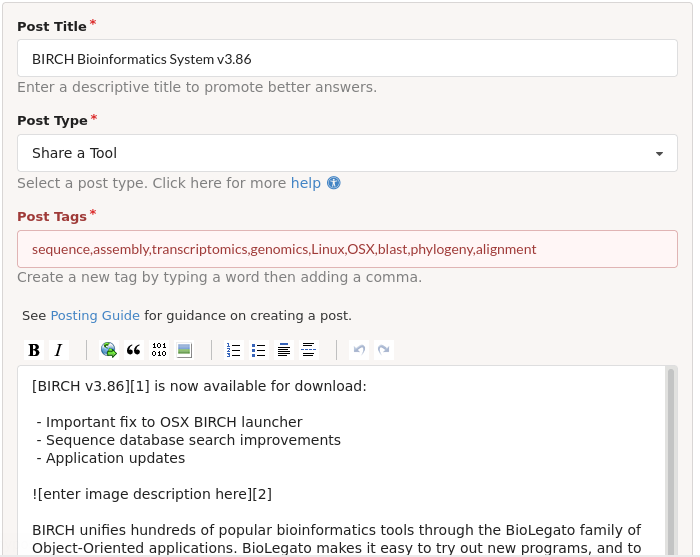Open the Posting Guide link

95,316
